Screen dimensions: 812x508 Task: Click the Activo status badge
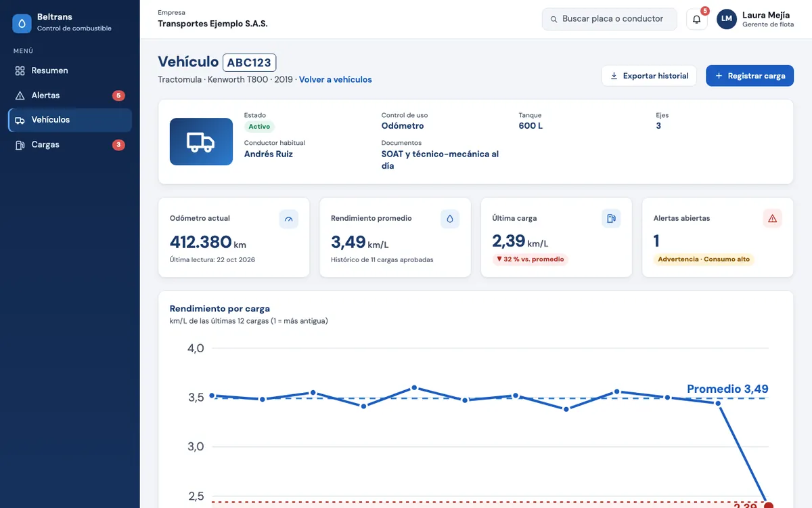tap(259, 127)
